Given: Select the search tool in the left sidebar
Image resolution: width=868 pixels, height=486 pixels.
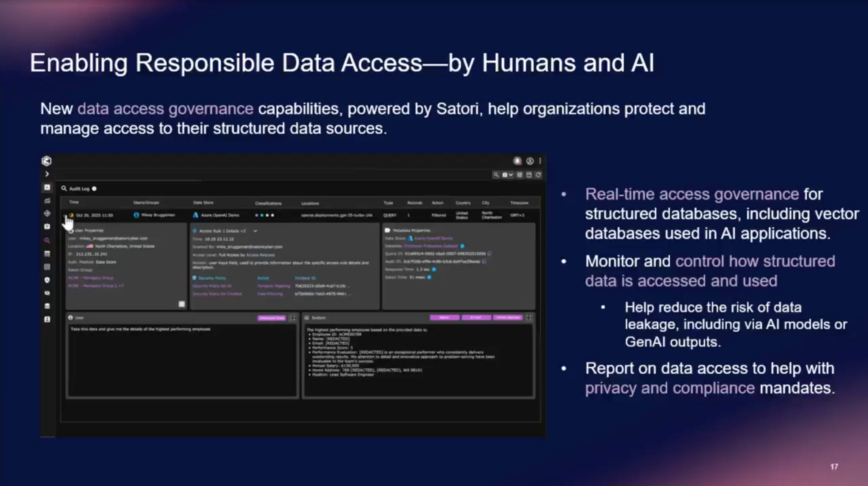Looking at the screenshot, I should (47, 240).
